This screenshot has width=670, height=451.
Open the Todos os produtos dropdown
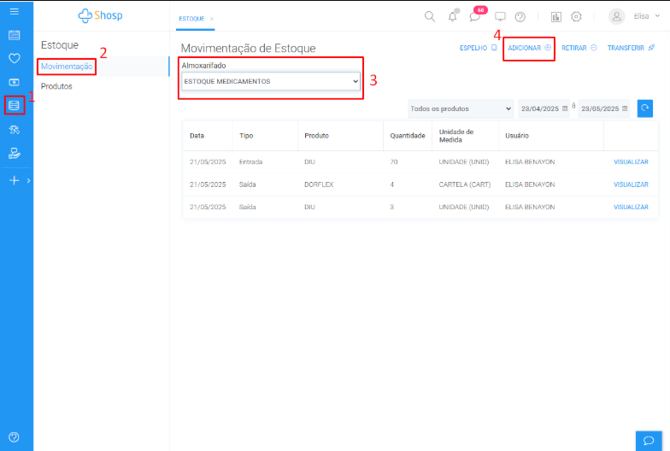point(461,109)
